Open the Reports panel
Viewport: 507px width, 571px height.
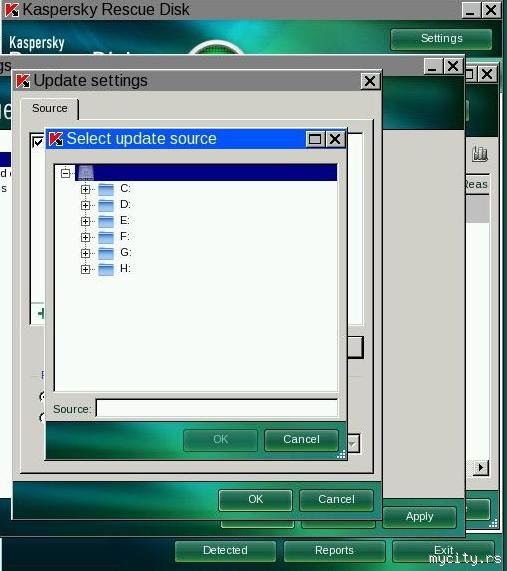[x=334, y=551]
